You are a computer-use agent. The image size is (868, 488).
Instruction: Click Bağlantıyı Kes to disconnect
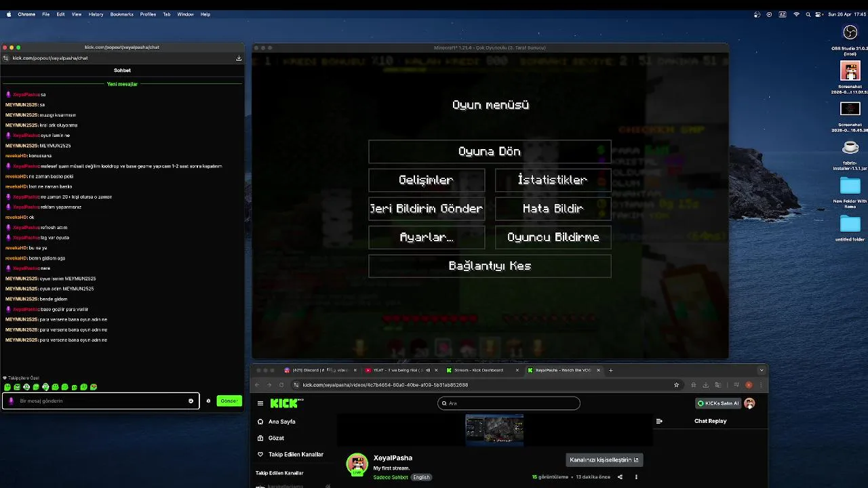tap(490, 266)
